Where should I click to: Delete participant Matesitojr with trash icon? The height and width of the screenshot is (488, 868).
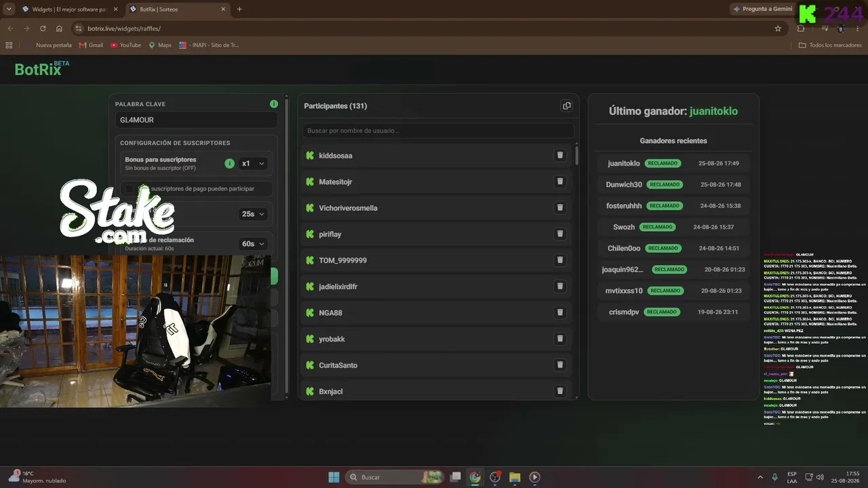[560, 182]
